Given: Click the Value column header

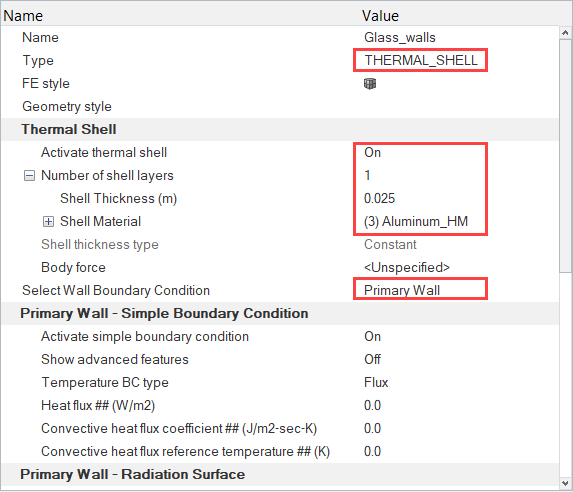Looking at the screenshot, I should coord(380,16).
